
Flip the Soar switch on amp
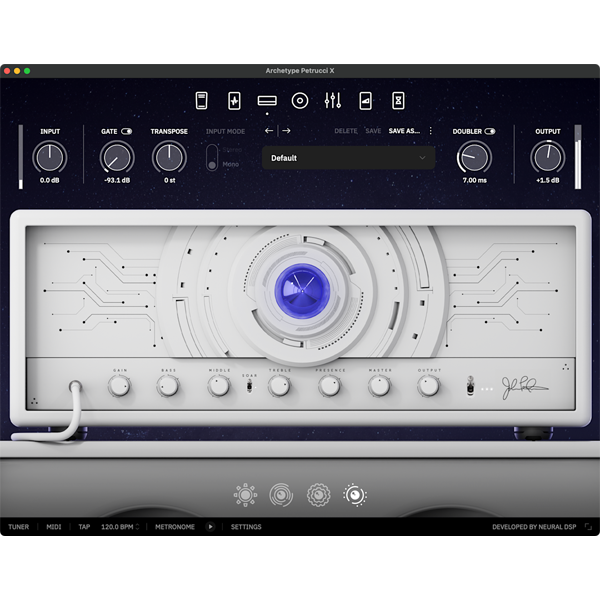[x=249, y=386]
